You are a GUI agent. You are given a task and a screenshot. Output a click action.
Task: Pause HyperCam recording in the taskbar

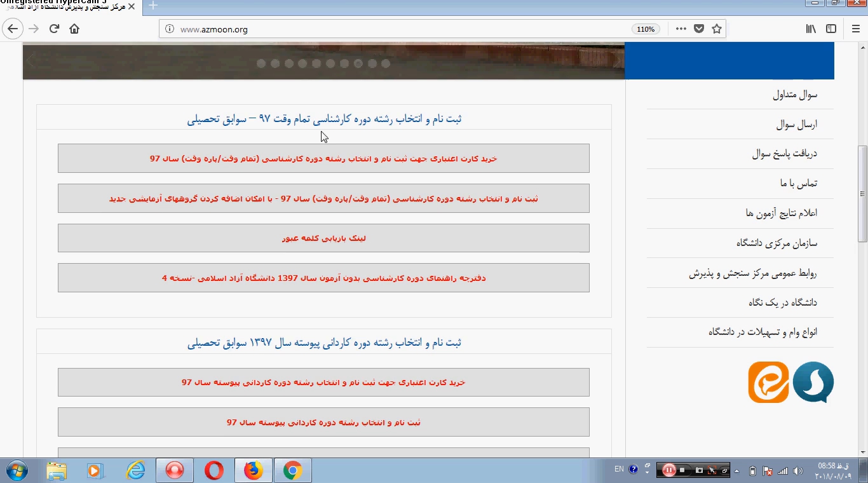click(x=668, y=470)
